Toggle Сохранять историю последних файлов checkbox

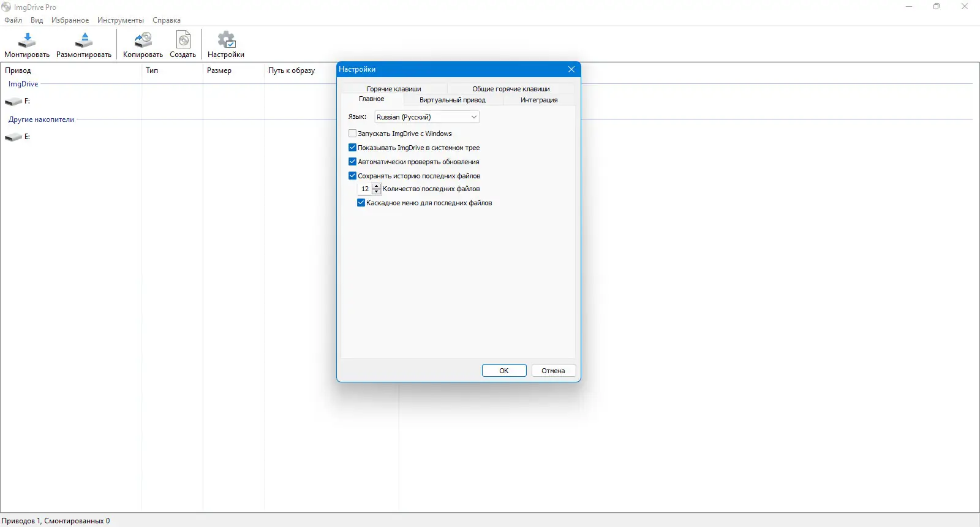click(352, 176)
